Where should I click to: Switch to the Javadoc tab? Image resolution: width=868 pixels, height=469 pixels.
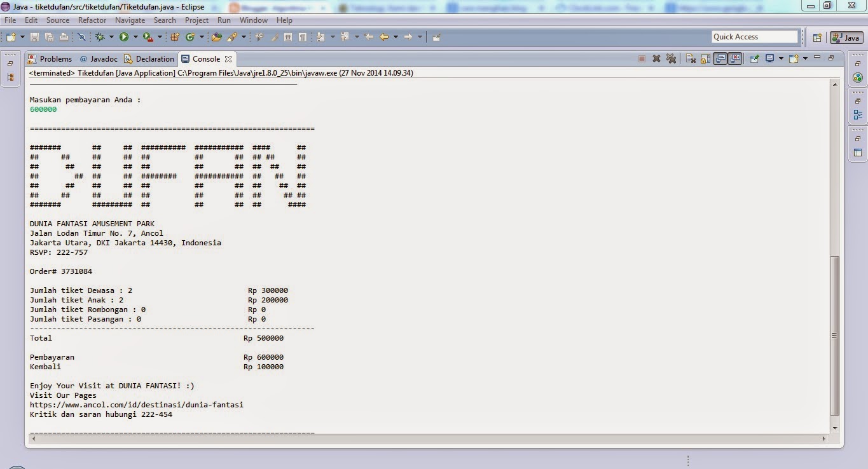coord(99,59)
